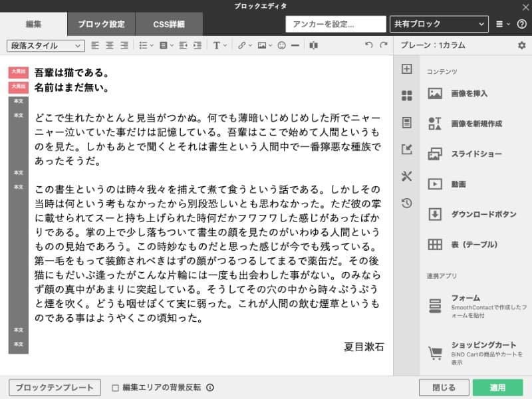
Task: Open the link insertion dropdown
Action: [x=245, y=45]
